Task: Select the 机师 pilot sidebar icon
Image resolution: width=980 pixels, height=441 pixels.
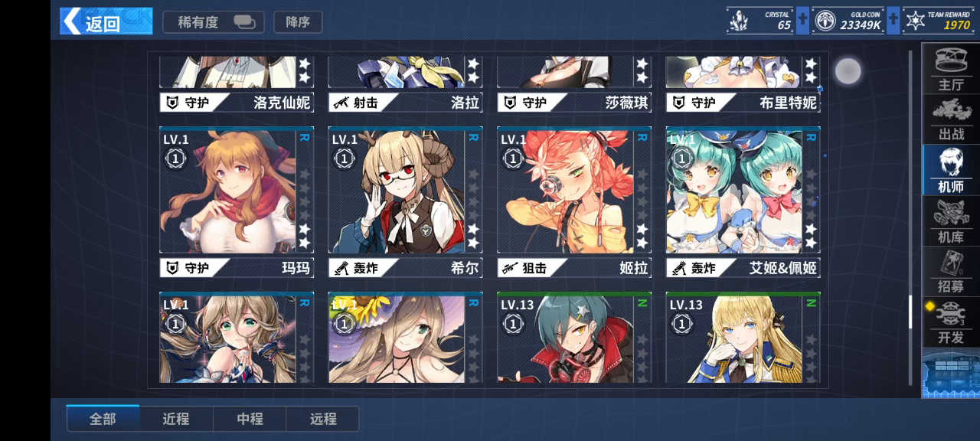Action: pyautogui.click(x=950, y=170)
